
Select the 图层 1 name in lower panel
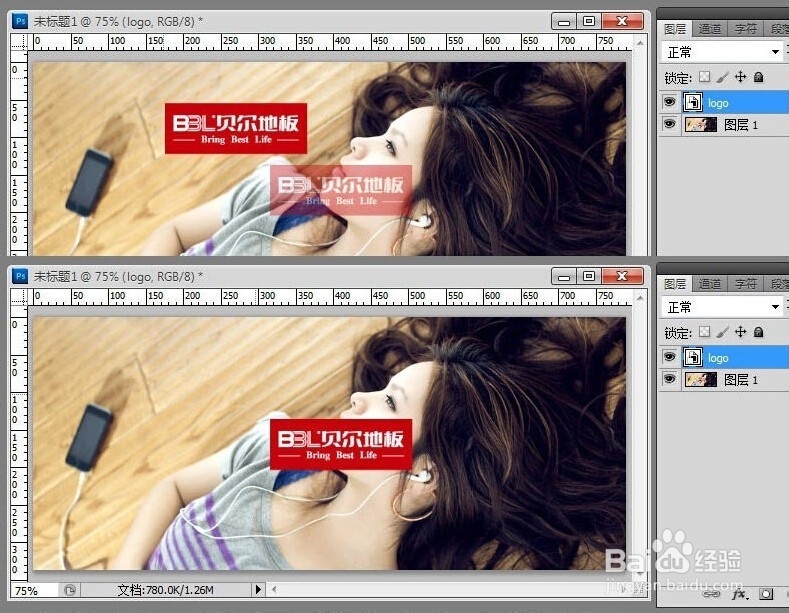(741, 380)
